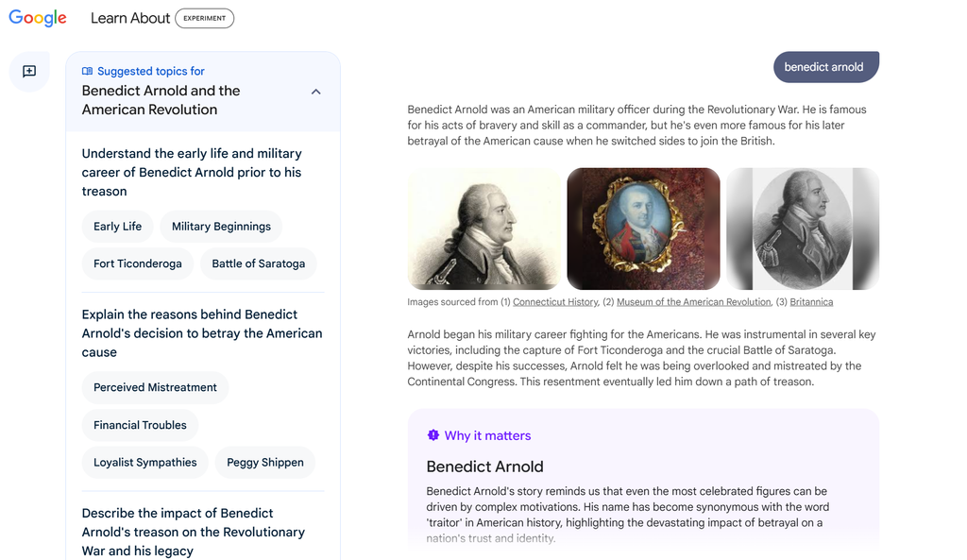Viewport: 967px width, 560px height.
Task: Click the suggested topics book icon
Action: [x=88, y=71]
